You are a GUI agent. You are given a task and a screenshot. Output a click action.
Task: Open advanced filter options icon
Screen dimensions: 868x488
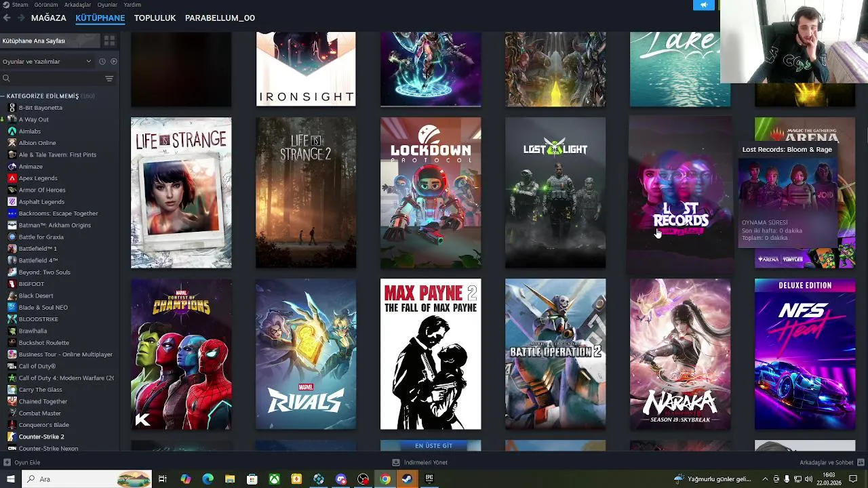point(109,79)
